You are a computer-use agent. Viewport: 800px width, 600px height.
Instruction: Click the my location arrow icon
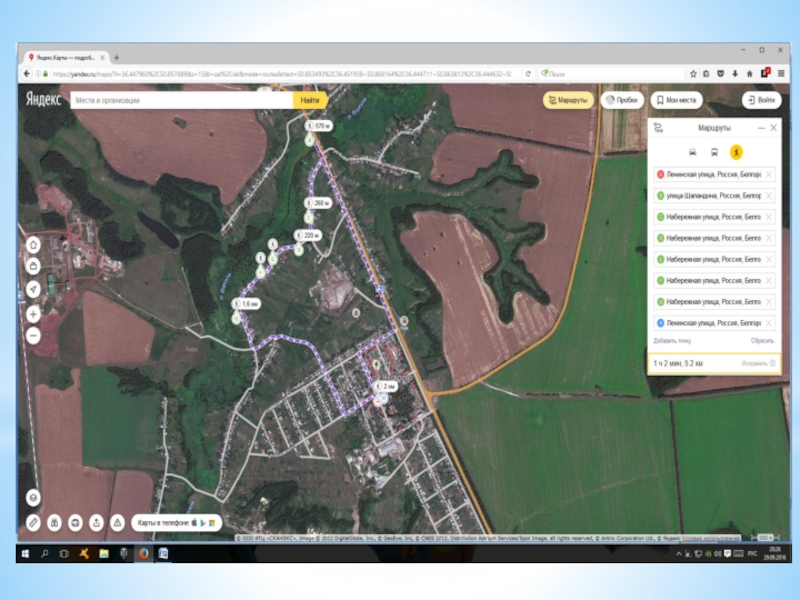33,288
